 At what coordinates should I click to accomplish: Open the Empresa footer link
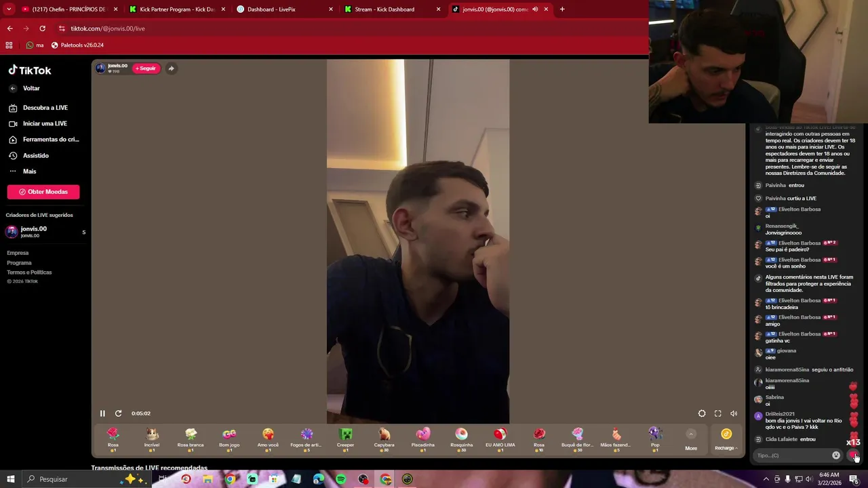click(18, 253)
